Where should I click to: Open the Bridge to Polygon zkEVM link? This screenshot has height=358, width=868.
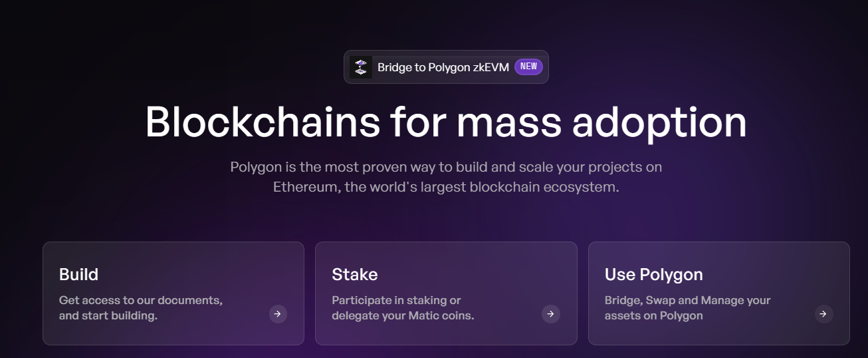click(x=443, y=67)
